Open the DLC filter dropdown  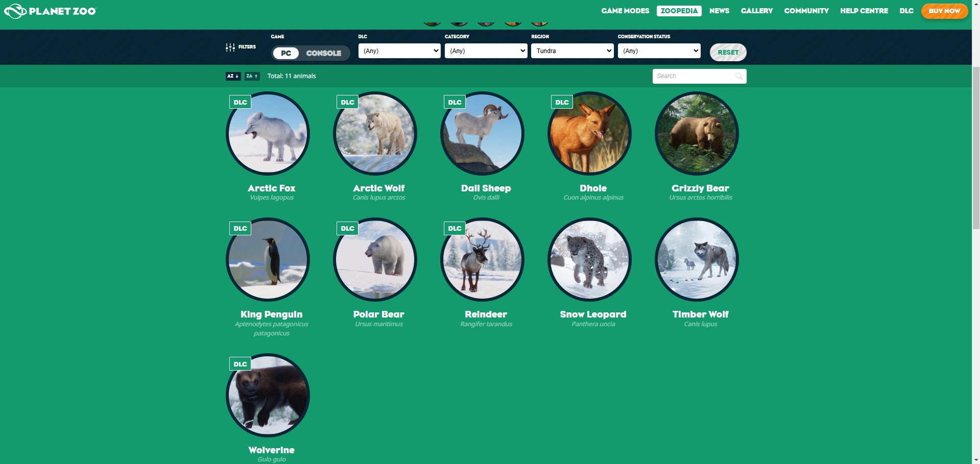pyautogui.click(x=399, y=51)
